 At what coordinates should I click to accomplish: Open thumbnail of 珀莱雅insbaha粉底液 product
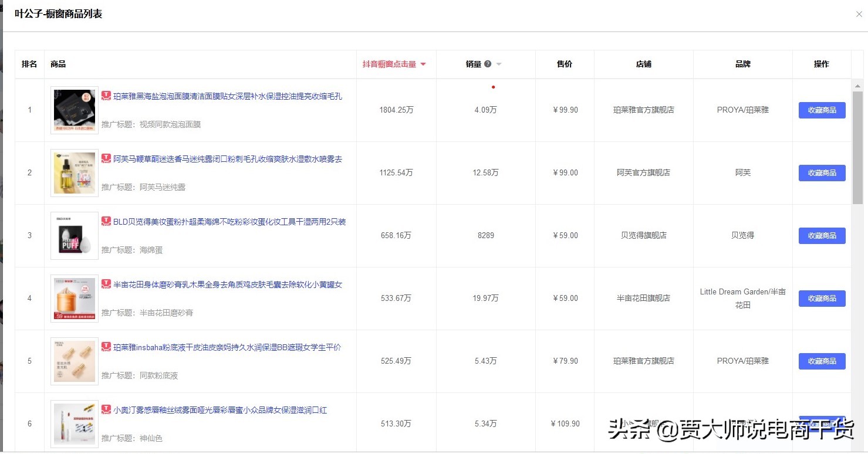(75, 361)
